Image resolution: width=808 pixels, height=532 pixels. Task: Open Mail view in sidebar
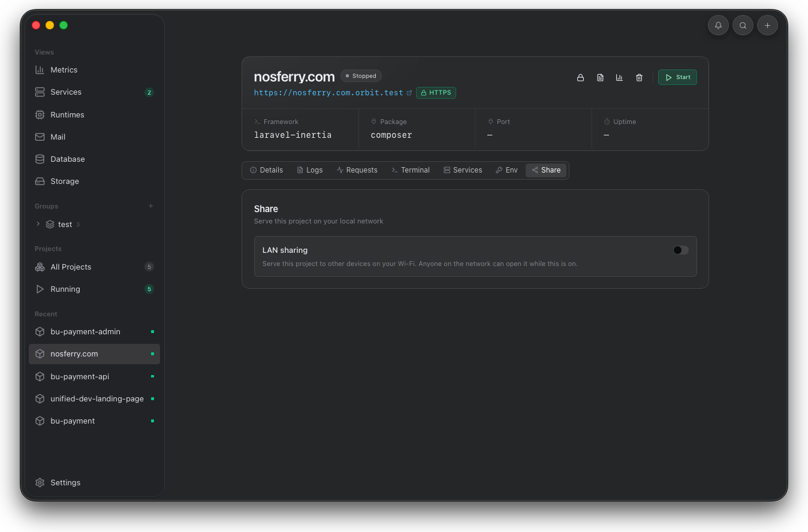[94, 137]
